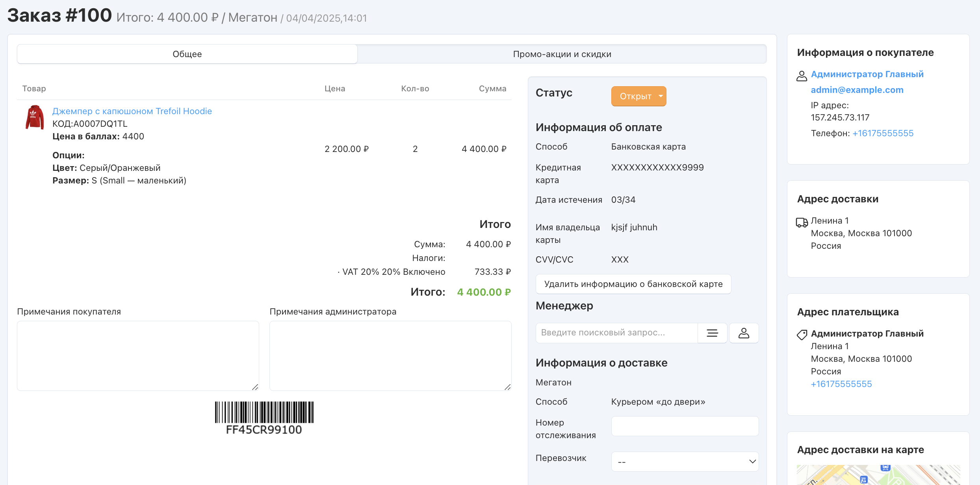This screenshot has height=485, width=980.
Task: Click the billing address tag icon
Action: click(x=802, y=335)
